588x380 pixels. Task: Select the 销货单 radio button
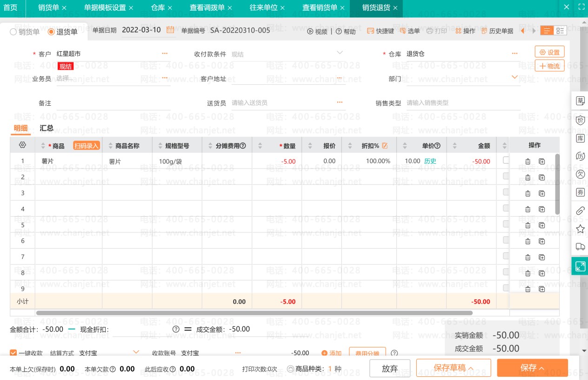point(13,32)
